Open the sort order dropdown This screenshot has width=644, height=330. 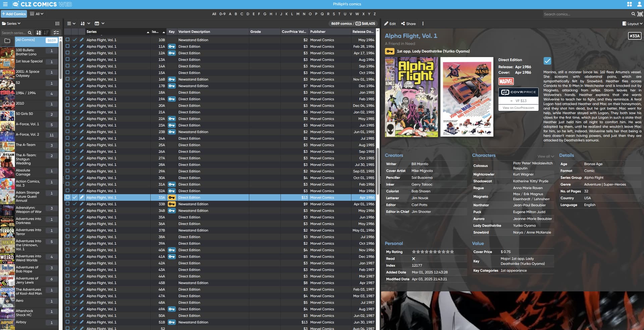point(85,23)
